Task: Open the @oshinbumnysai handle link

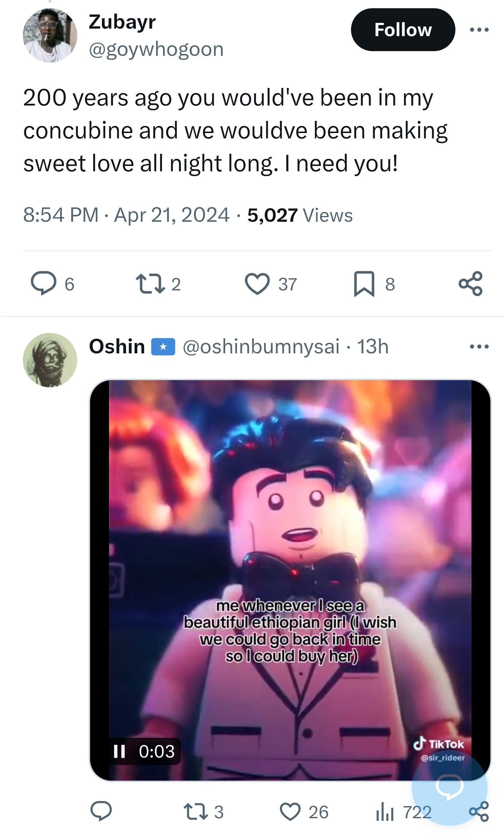Action: pos(261,346)
